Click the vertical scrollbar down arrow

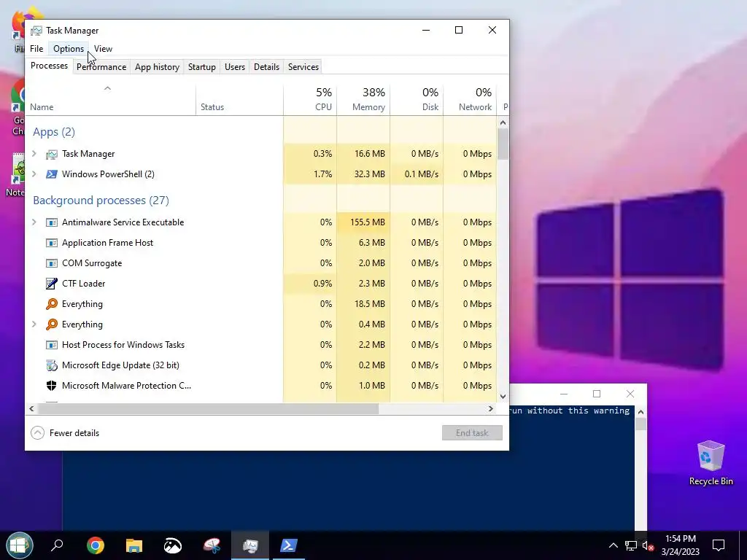coord(503,396)
